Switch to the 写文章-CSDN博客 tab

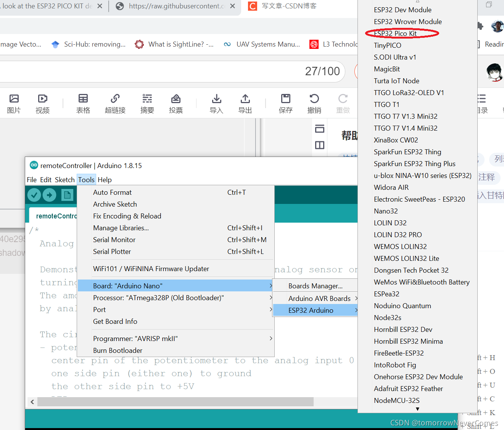289,6
